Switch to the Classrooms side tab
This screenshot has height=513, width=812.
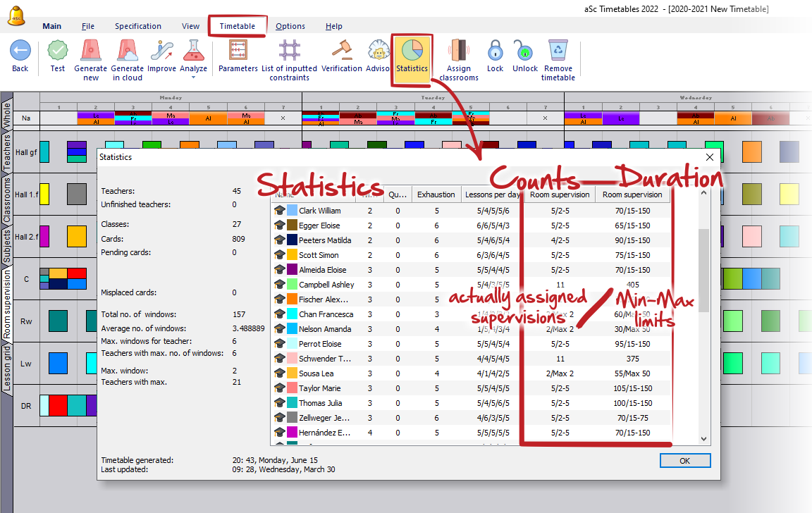pyautogui.click(x=7, y=200)
